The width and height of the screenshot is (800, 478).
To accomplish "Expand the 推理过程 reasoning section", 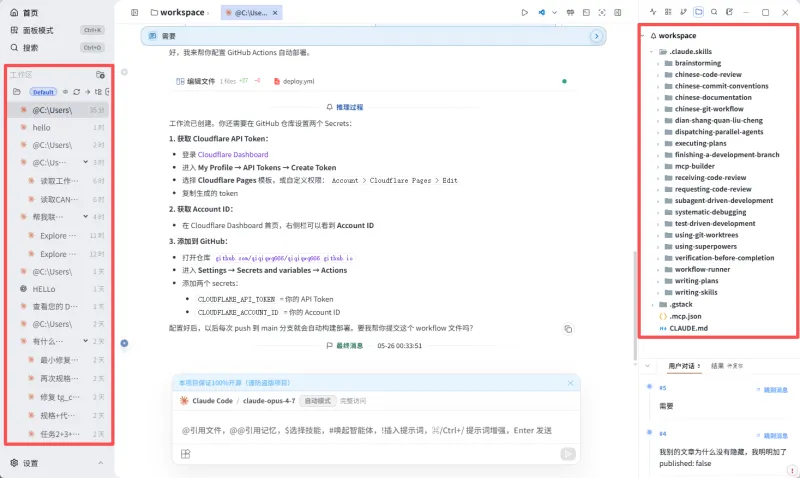I will coord(345,107).
